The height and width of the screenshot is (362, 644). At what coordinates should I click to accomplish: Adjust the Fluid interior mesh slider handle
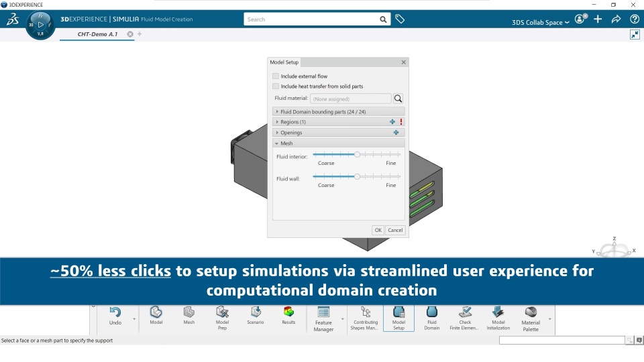click(x=357, y=154)
